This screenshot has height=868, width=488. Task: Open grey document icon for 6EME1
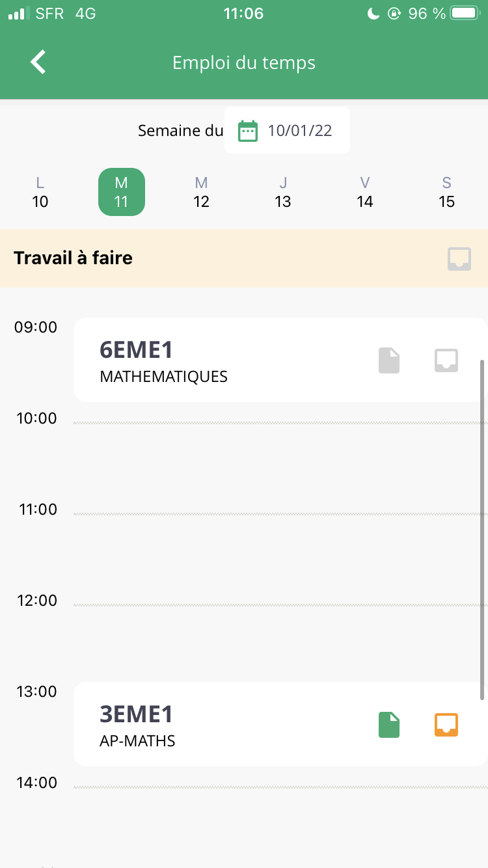point(389,360)
